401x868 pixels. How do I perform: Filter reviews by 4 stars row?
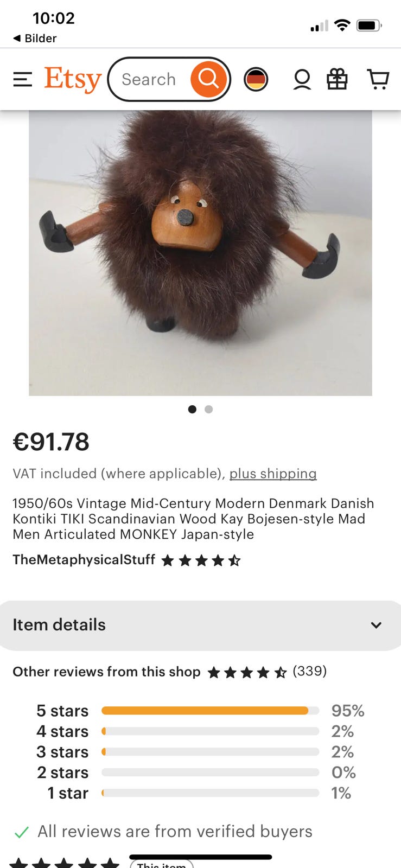click(200, 731)
